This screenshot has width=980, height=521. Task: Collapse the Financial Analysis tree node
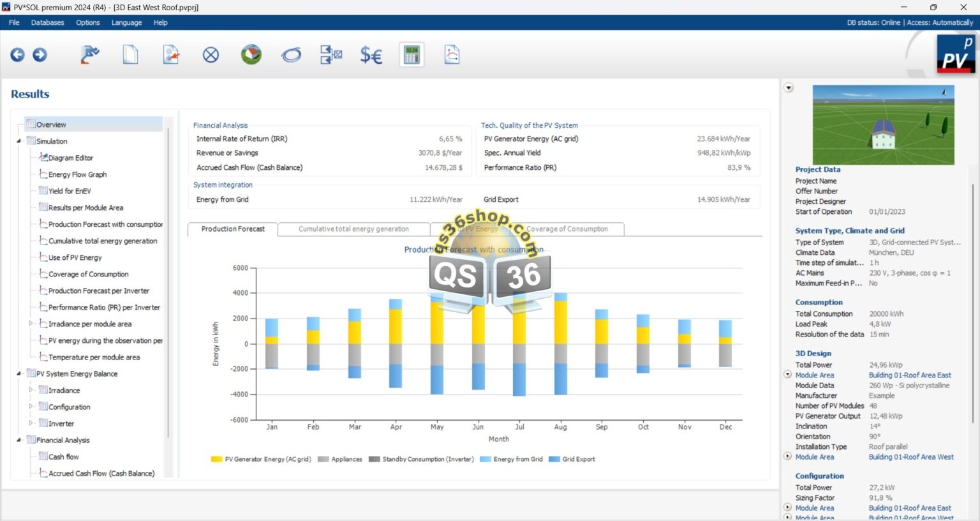[19, 440]
